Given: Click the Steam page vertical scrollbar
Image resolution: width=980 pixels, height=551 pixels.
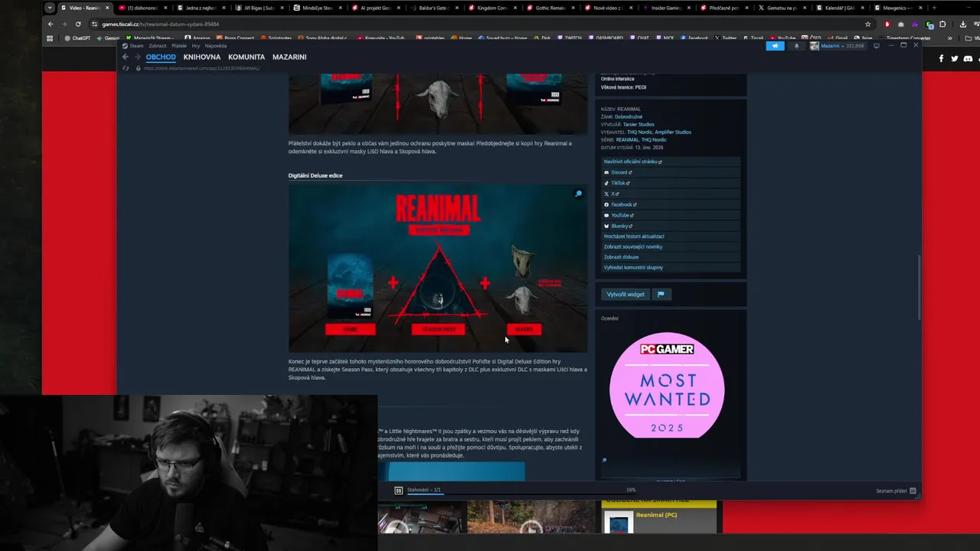Looking at the screenshot, I should 920,288.
